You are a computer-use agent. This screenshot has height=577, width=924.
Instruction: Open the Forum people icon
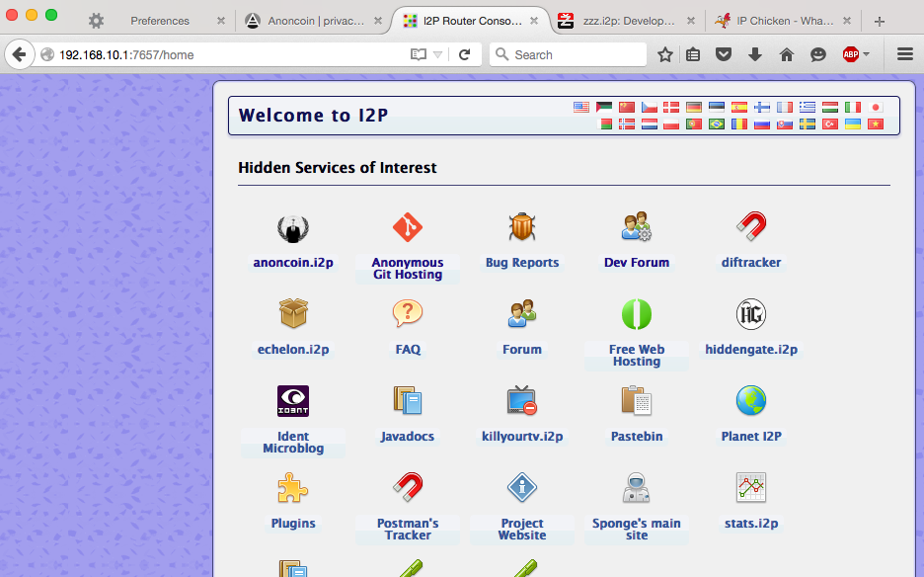(522, 313)
